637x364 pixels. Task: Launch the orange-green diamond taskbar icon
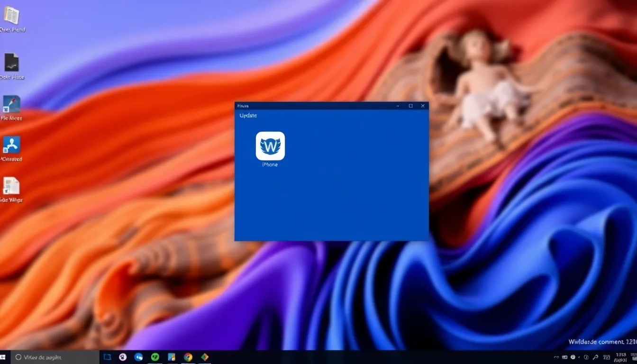[x=205, y=357]
